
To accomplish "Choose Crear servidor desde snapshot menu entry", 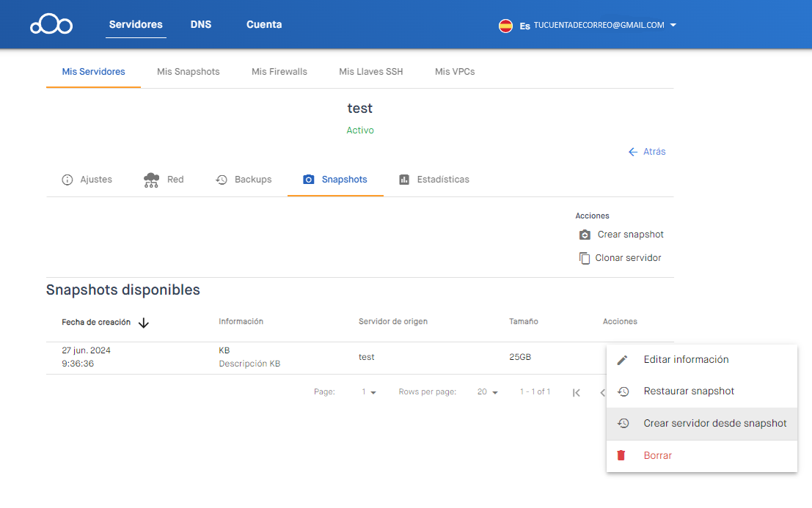I will (x=714, y=423).
